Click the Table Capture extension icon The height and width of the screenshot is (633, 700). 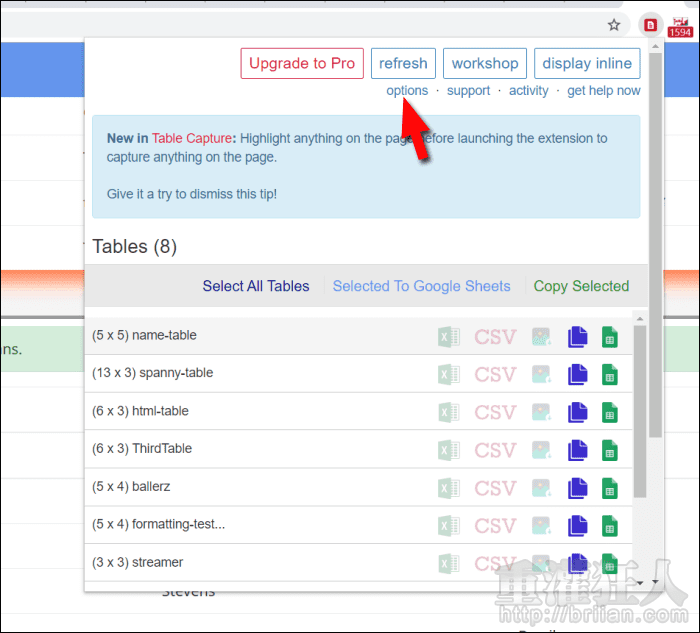point(651,25)
